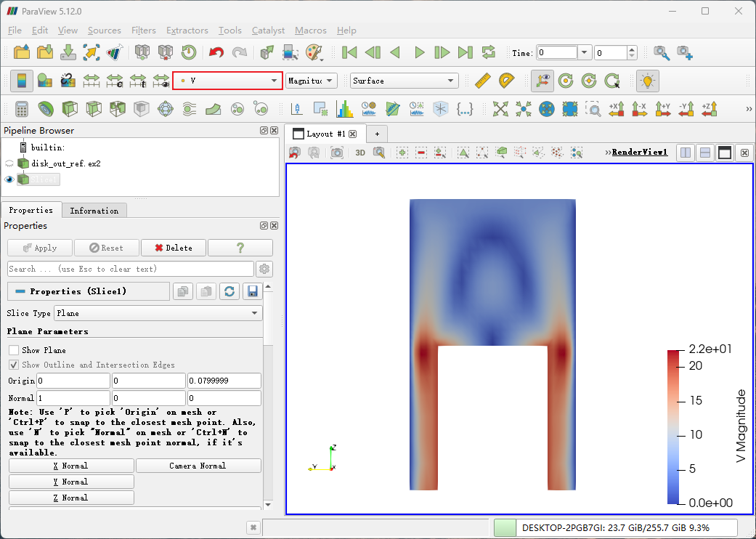Viewport: 756px width, 539px height.
Task: Click the V Magnitude color legend bar
Action: click(675, 427)
